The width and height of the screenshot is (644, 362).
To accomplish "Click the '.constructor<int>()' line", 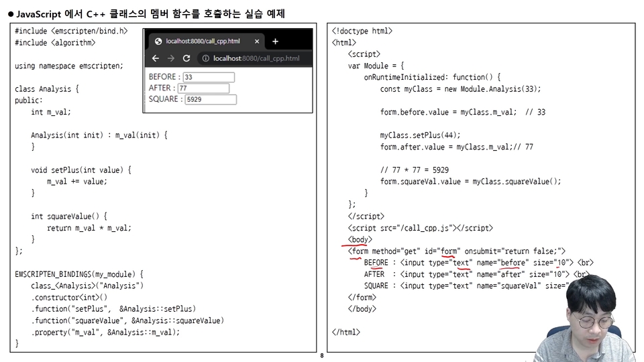I will [69, 297].
